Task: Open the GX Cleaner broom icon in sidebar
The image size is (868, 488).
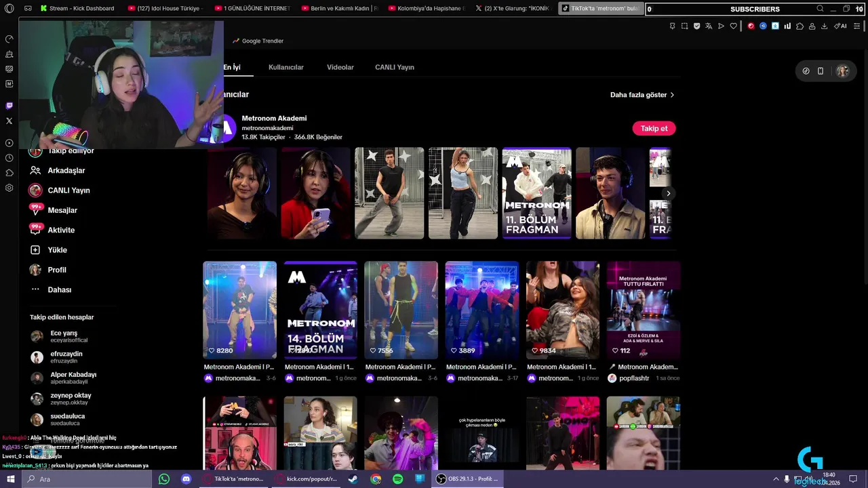Action: pos(9,54)
